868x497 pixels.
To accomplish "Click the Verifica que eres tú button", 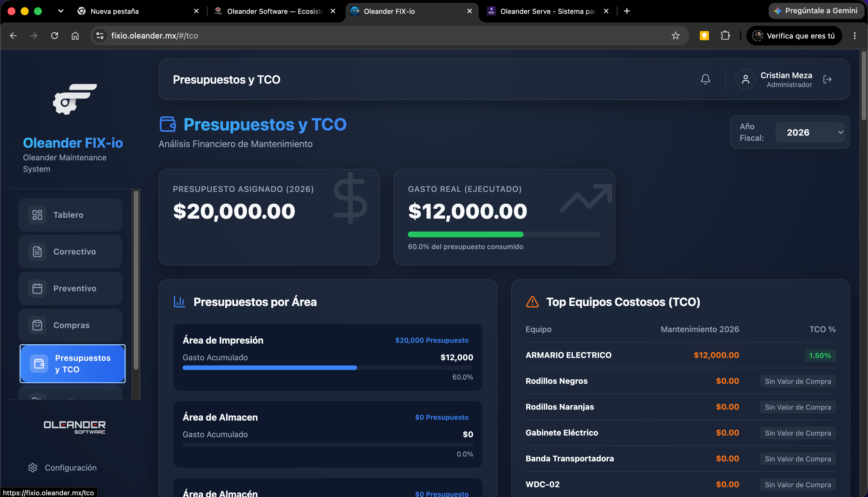I will (x=794, y=36).
